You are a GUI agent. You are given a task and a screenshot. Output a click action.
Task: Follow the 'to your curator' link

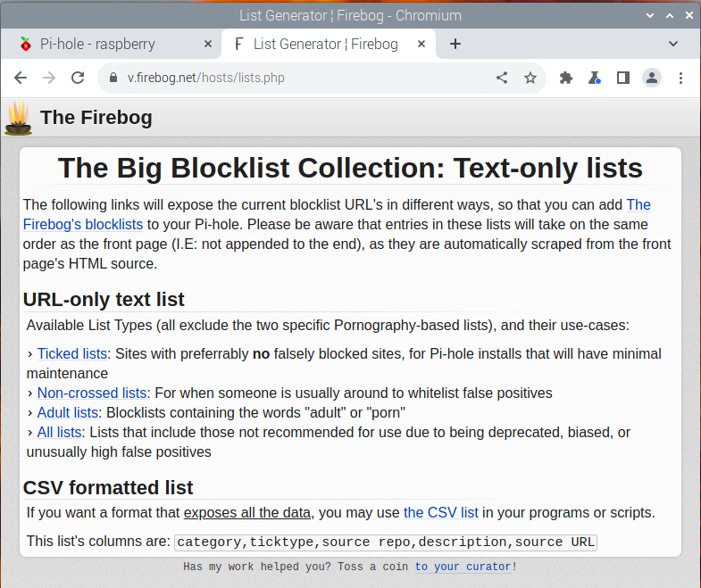(x=463, y=567)
